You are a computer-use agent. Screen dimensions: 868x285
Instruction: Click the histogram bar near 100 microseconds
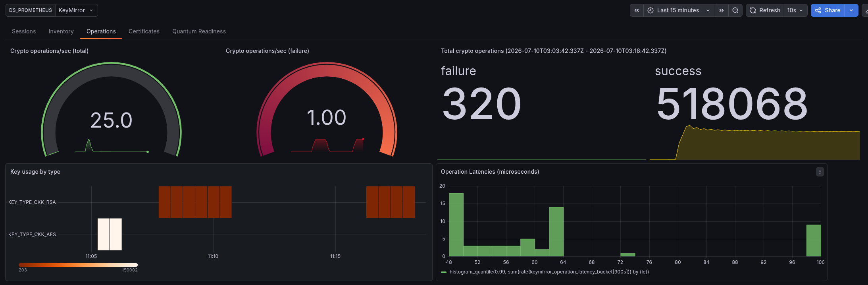814,240
